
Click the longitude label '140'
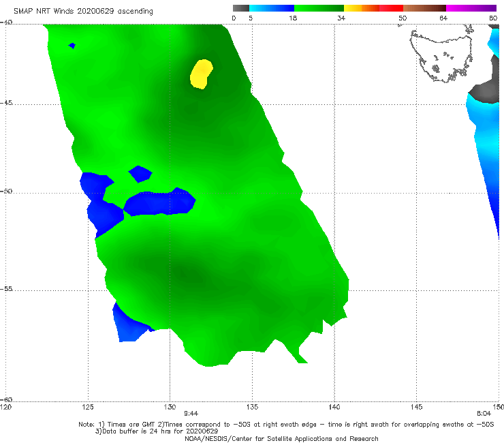pyautogui.click(x=334, y=407)
